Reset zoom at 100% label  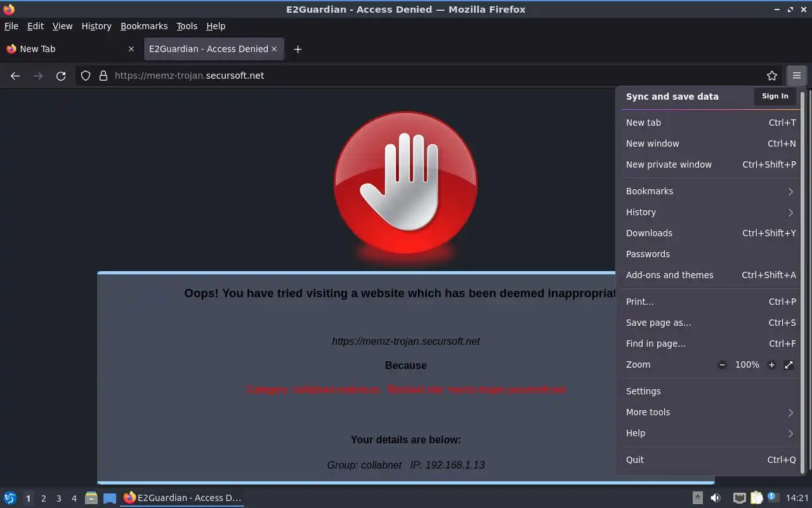(747, 364)
